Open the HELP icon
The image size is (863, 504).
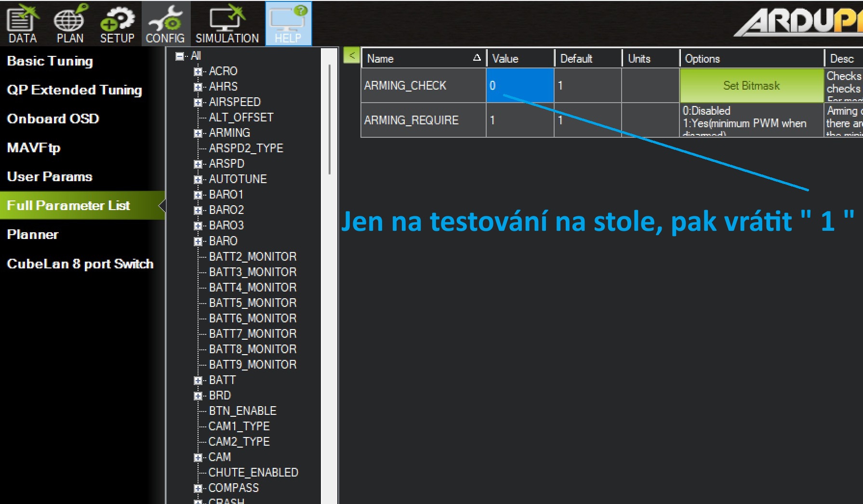click(288, 23)
